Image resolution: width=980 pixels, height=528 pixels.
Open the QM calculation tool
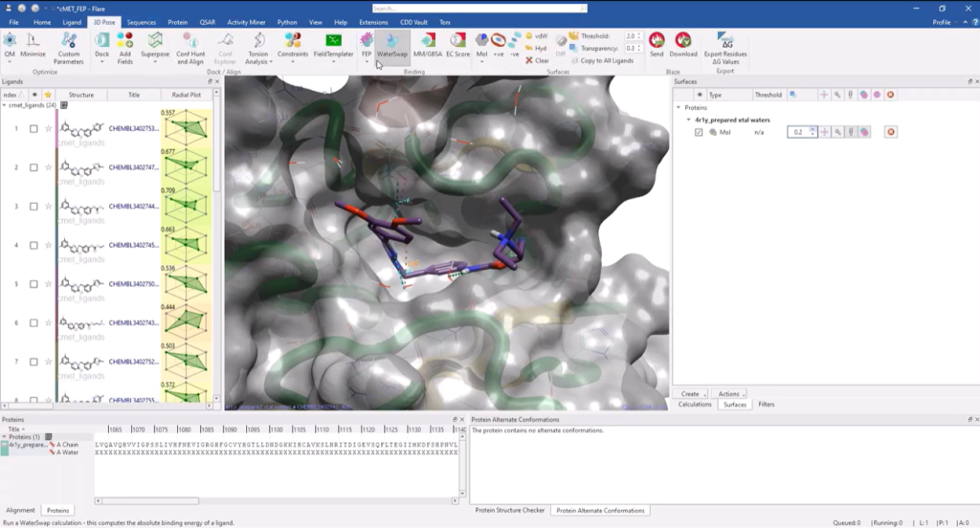coord(10,45)
